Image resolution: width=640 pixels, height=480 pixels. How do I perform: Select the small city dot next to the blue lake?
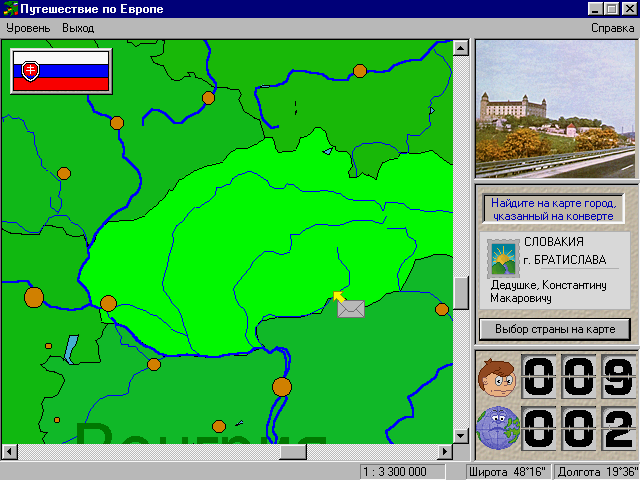(x=49, y=346)
